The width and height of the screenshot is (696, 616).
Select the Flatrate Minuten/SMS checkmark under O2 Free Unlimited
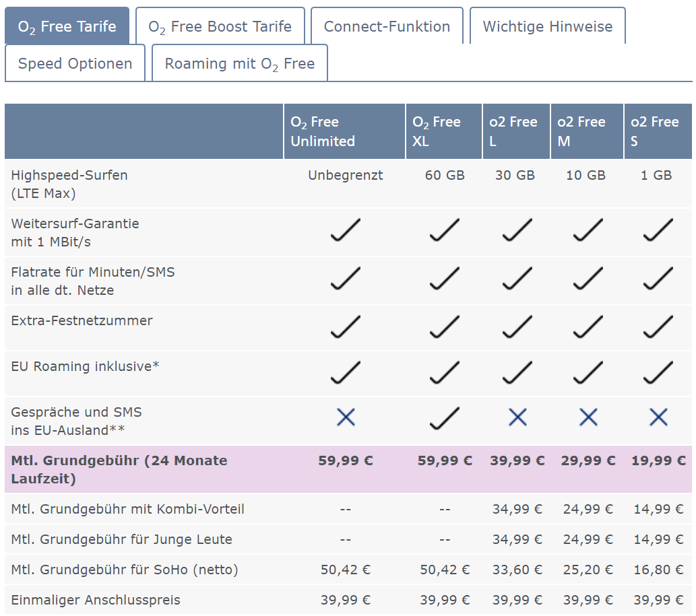click(x=346, y=279)
